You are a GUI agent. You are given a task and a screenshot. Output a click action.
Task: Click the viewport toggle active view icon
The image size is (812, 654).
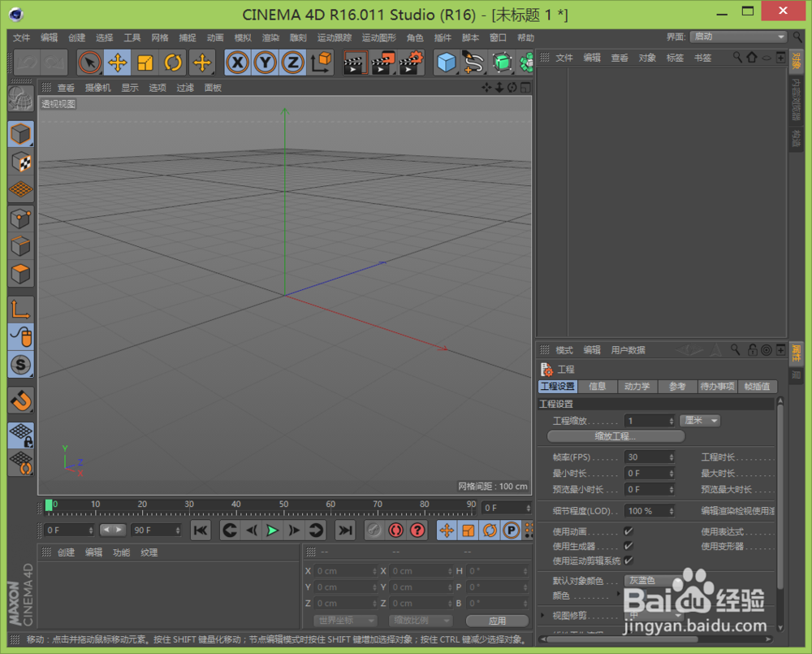point(525,88)
